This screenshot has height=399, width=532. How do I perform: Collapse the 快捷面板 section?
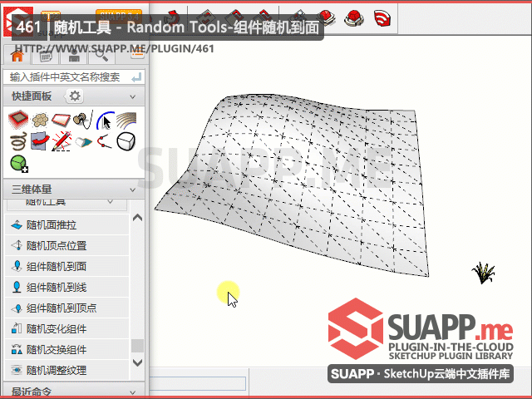point(133,96)
